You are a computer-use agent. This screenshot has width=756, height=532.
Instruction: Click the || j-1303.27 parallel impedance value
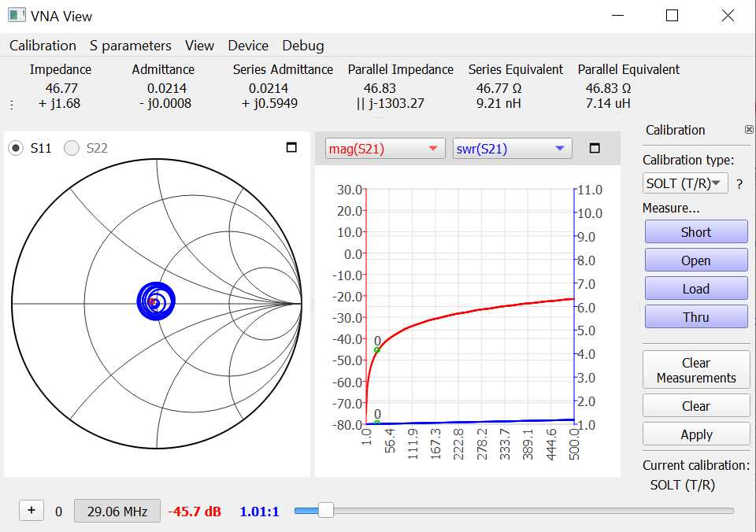(390, 103)
